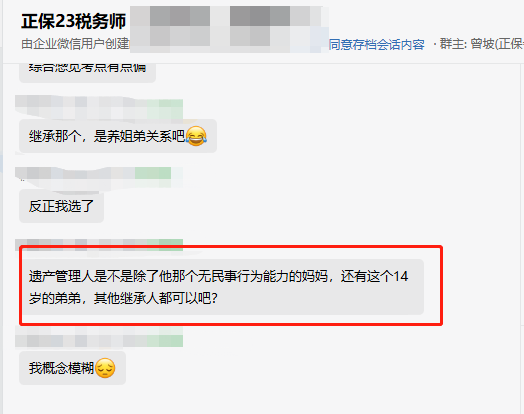
Task: Click the group title 正保23税务师
Action: tap(74, 21)
